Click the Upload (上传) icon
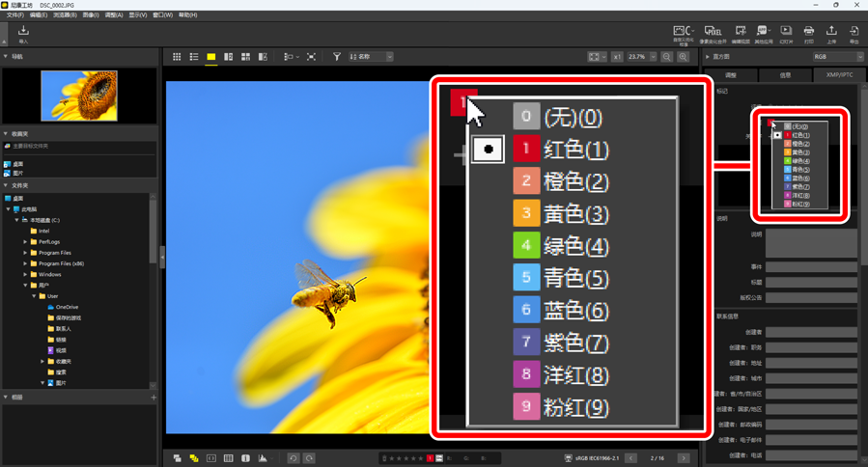Image resolution: width=868 pixels, height=467 pixels. point(831,34)
